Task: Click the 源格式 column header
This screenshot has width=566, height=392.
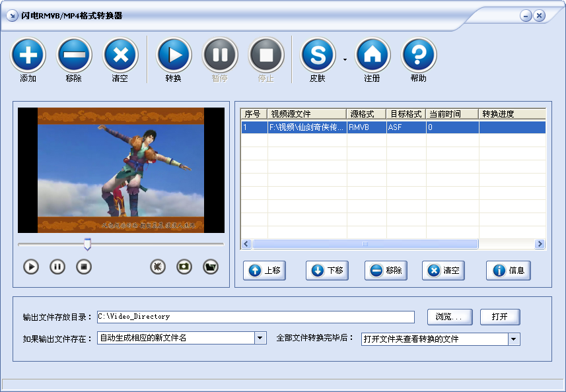Action: pyautogui.click(x=367, y=114)
